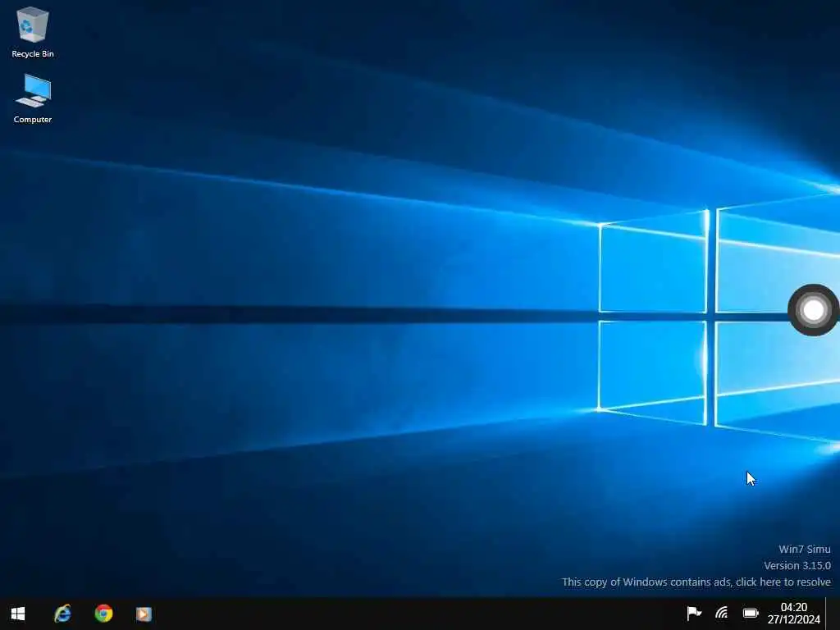The image size is (840, 630).
Task: Open the Action Center flag icon
Action: coord(694,613)
